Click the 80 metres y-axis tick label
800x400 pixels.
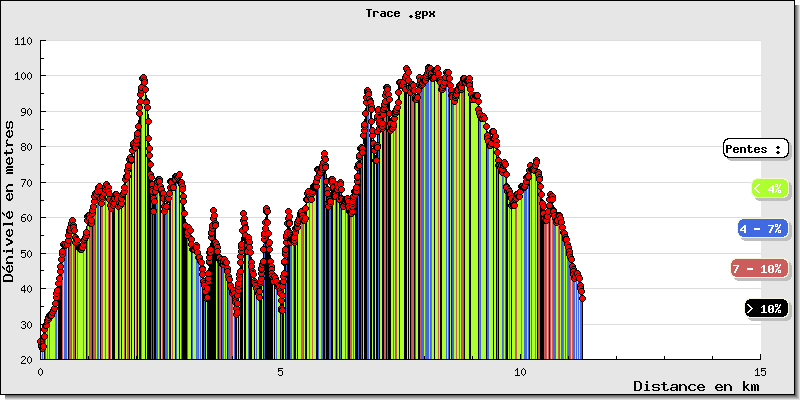point(26,147)
